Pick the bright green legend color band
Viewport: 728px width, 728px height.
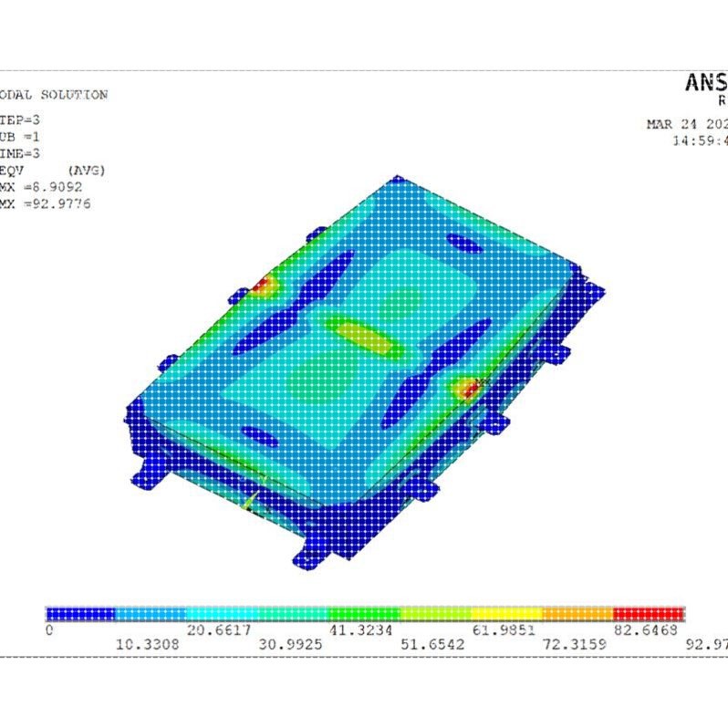(x=365, y=614)
